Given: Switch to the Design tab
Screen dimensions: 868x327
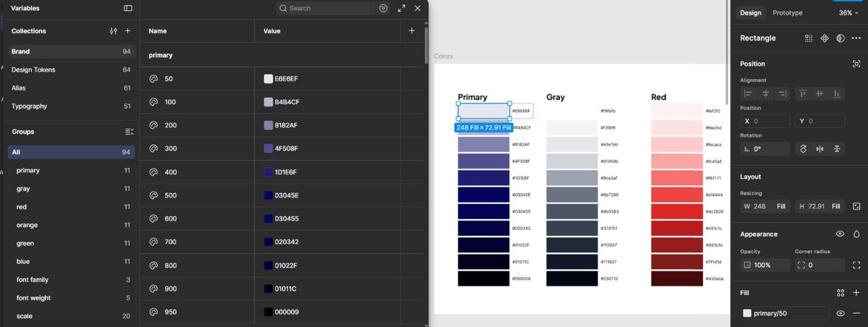Looking at the screenshot, I should click(x=750, y=13).
